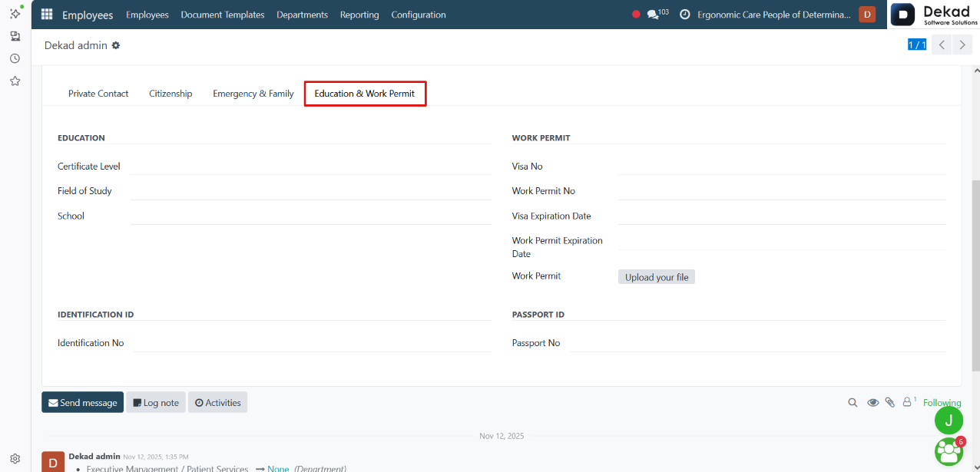Click the Passport No input field
The width and height of the screenshot is (980, 472).
(758, 343)
